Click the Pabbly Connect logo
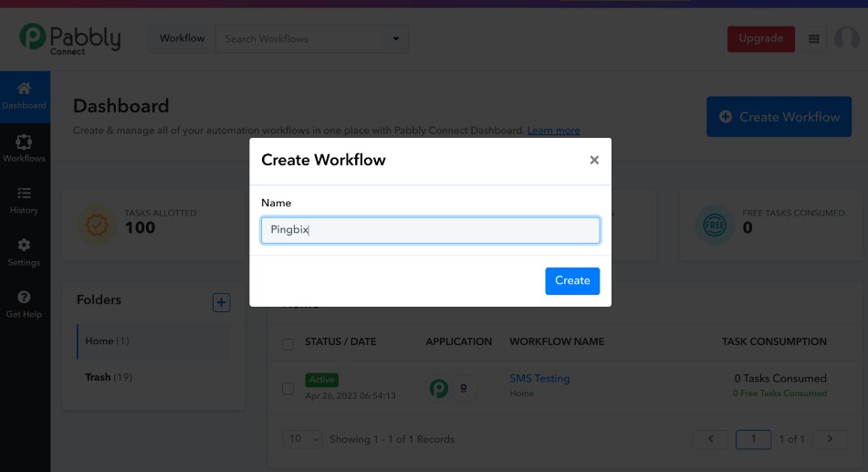 point(69,38)
